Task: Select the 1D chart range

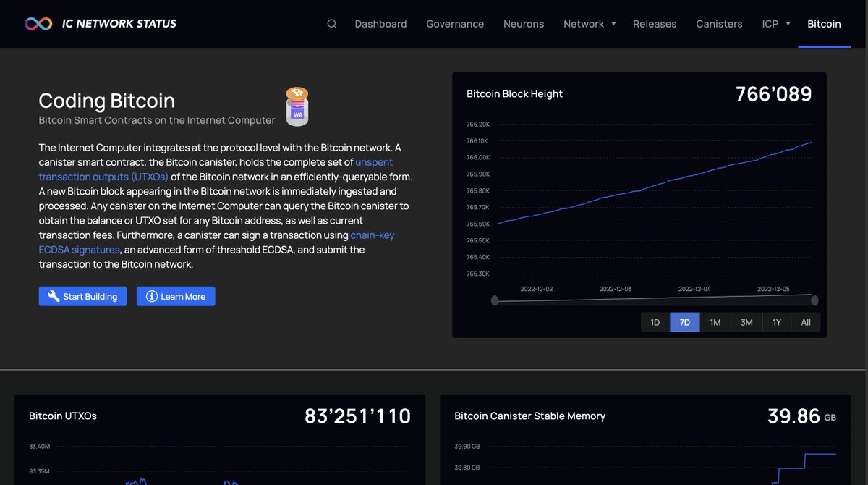Action: (x=655, y=322)
